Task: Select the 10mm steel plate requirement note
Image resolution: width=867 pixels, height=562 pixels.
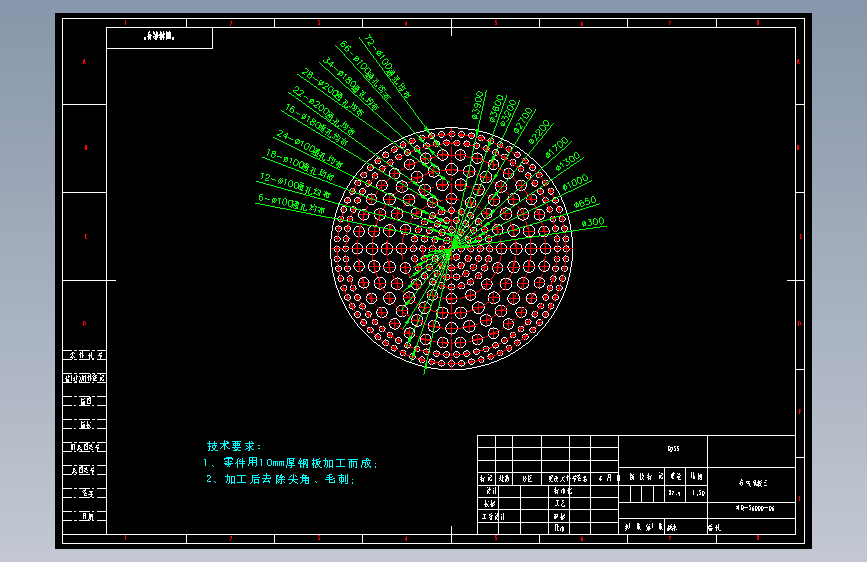Action: 290,462
